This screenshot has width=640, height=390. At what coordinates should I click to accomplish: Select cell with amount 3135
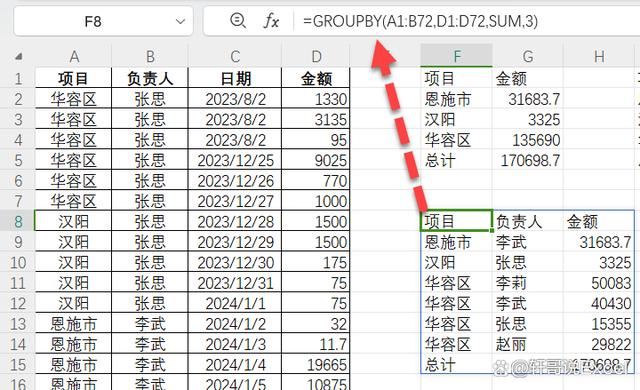tap(316, 120)
